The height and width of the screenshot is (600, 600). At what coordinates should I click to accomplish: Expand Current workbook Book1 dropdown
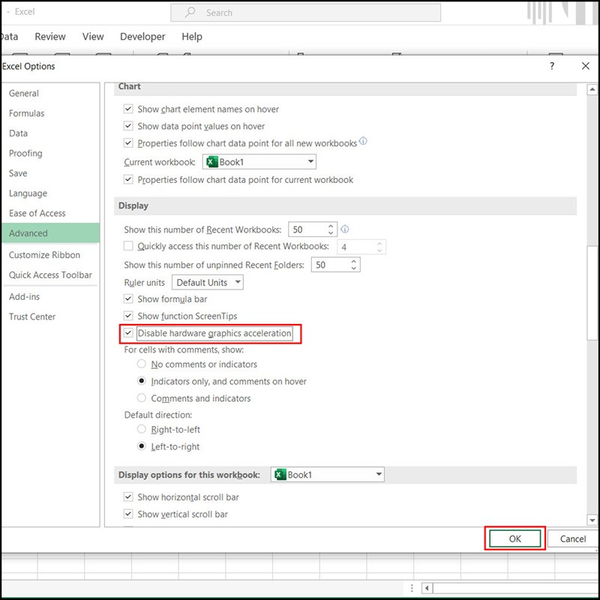311,161
